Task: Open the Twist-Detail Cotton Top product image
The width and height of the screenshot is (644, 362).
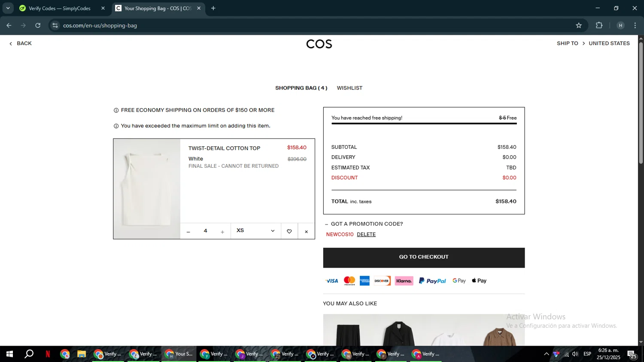Action: pyautogui.click(x=147, y=189)
